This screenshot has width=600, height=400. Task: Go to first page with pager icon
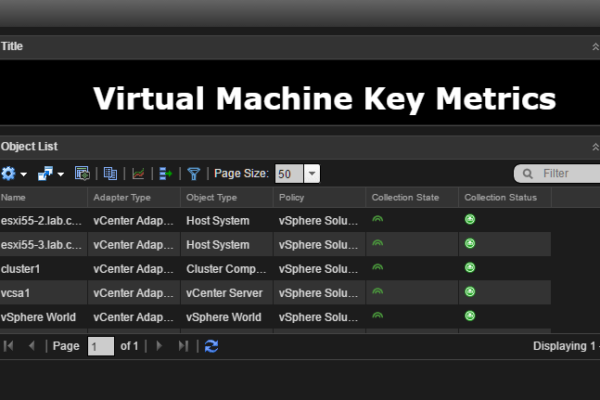coord(8,346)
